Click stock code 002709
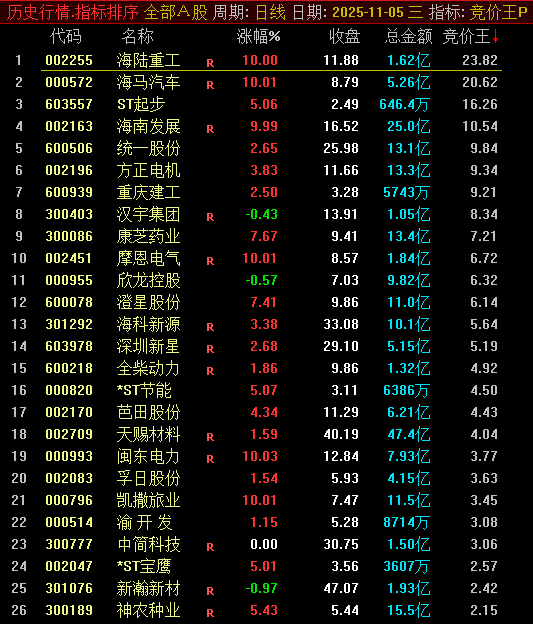 click(69, 434)
